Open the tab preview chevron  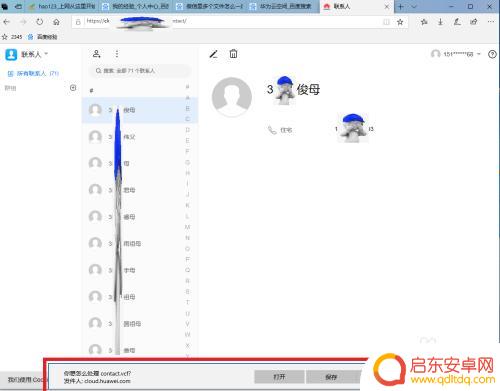[414, 7]
